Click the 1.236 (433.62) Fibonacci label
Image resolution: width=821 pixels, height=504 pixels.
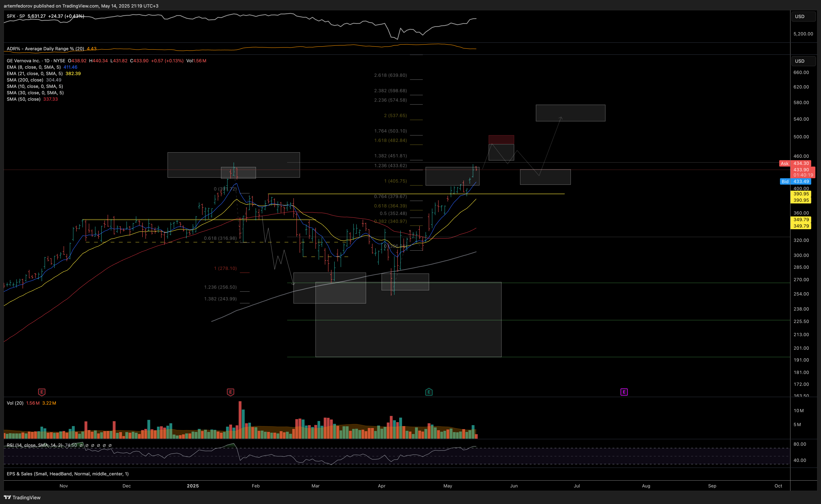(390, 166)
